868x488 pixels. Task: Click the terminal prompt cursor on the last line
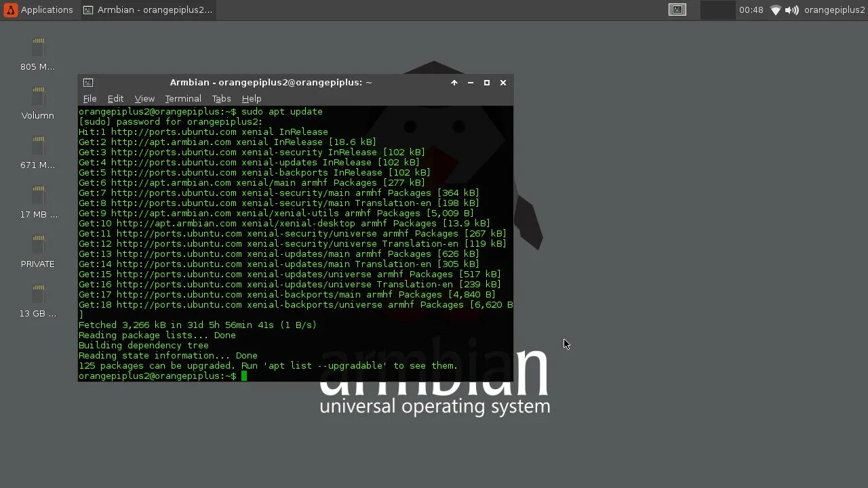point(244,376)
